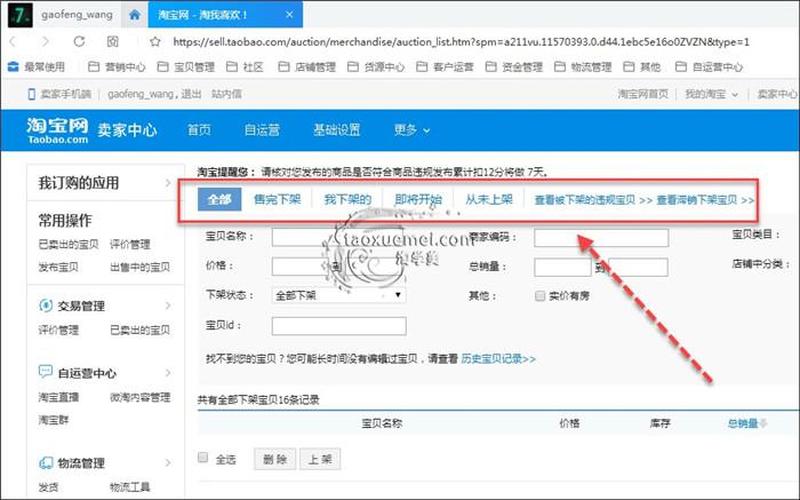This screenshot has width=800, height=500.
Task: Open the 微淘内容管理 sidebar link
Action: pos(140,397)
